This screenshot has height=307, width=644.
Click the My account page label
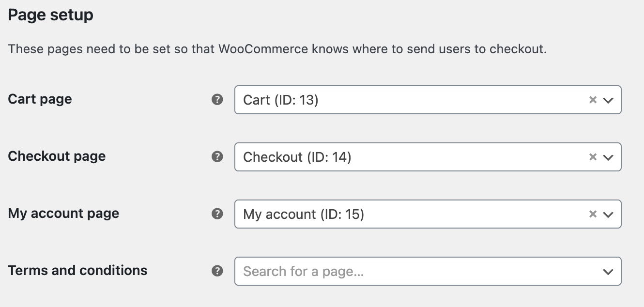(x=63, y=214)
